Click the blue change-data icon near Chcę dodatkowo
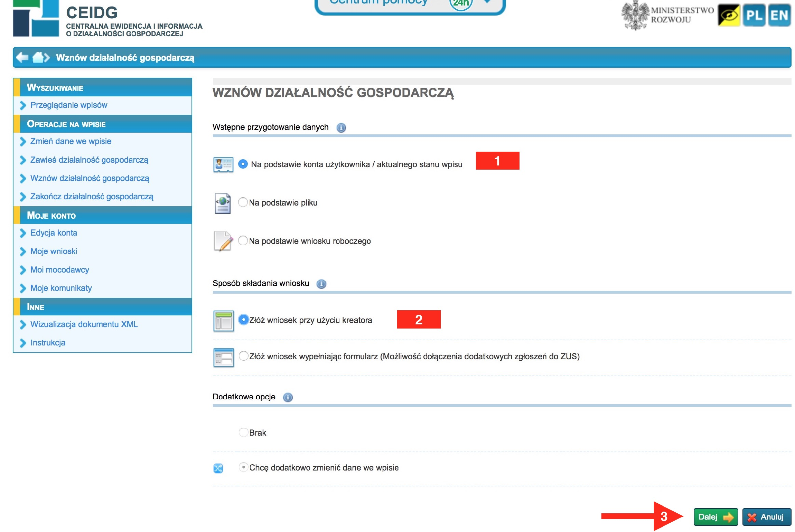 click(218, 468)
